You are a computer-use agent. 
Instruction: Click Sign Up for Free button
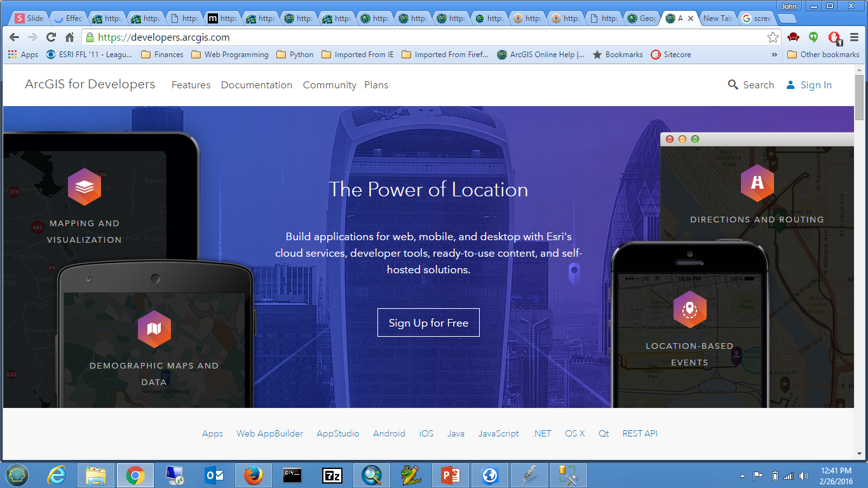click(x=428, y=323)
